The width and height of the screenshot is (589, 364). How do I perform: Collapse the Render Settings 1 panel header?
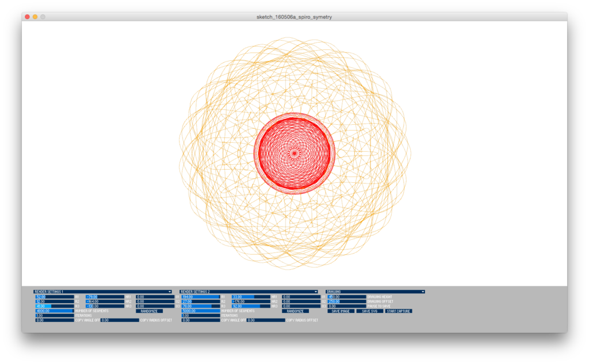pos(102,292)
